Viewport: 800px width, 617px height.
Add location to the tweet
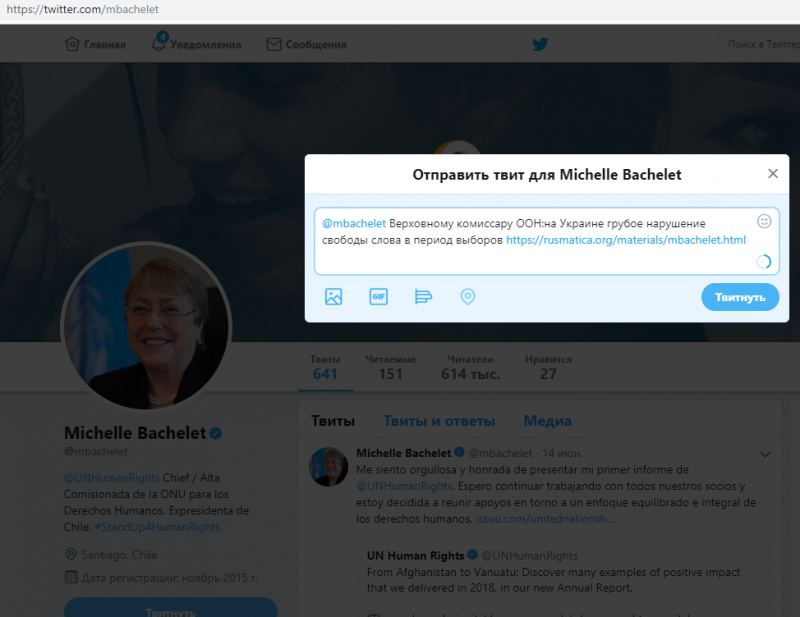coord(468,297)
